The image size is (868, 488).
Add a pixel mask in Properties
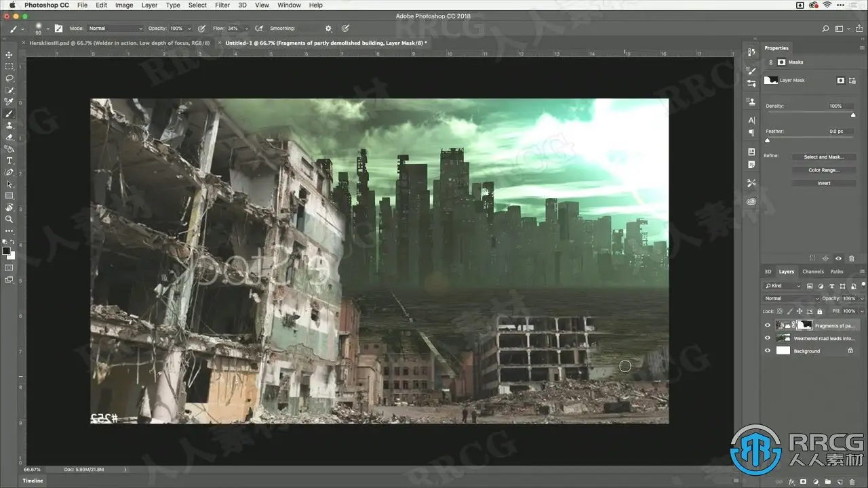841,80
